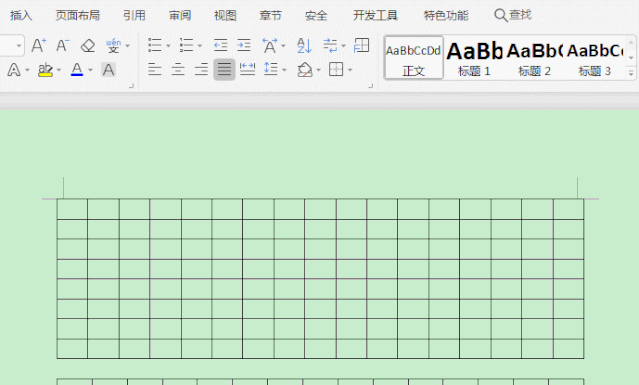Open the 引用 tab

(134, 15)
